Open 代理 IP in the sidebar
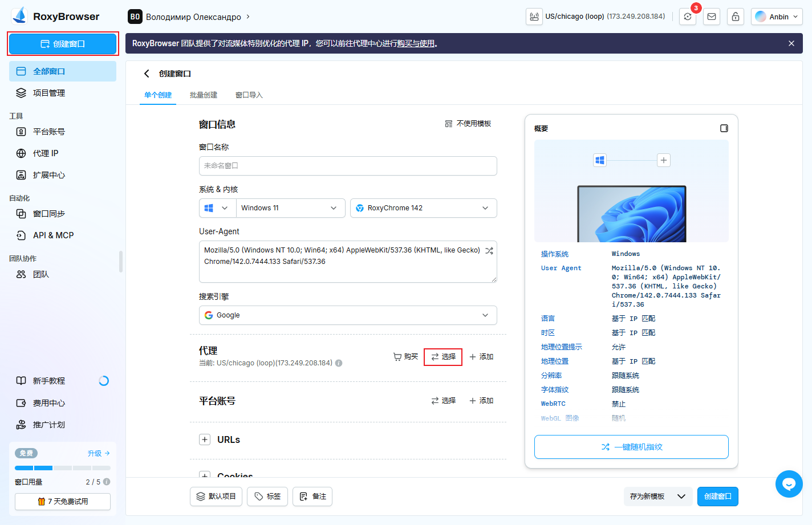The image size is (812, 525). (x=46, y=153)
